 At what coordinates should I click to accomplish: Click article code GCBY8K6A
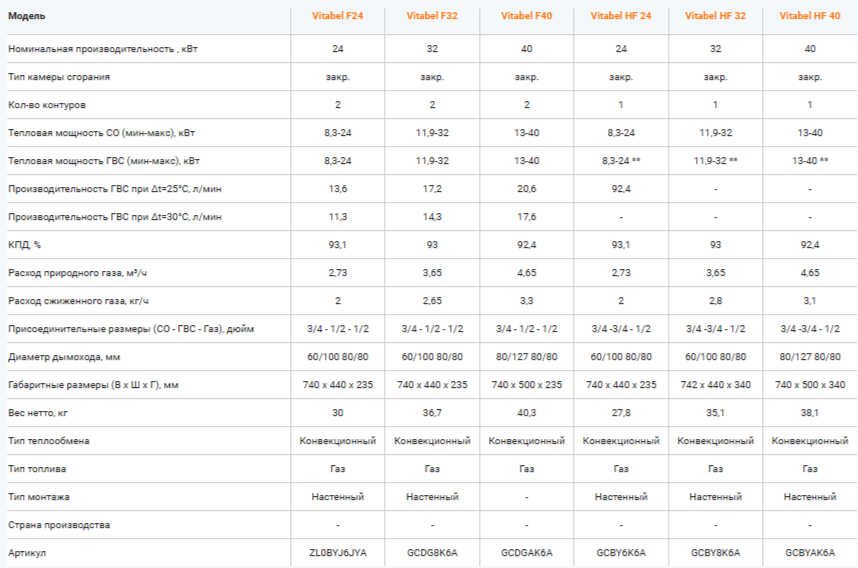(715, 553)
